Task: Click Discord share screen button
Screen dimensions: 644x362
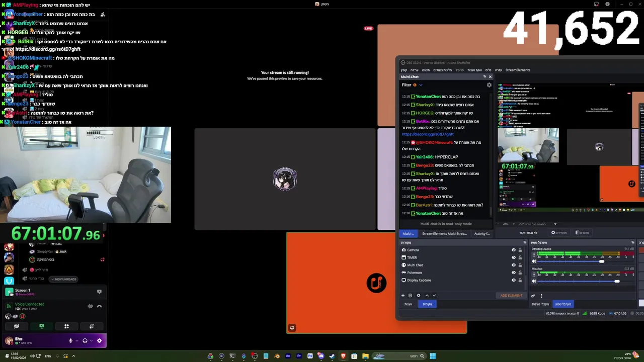Action: click(x=42, y=326)
